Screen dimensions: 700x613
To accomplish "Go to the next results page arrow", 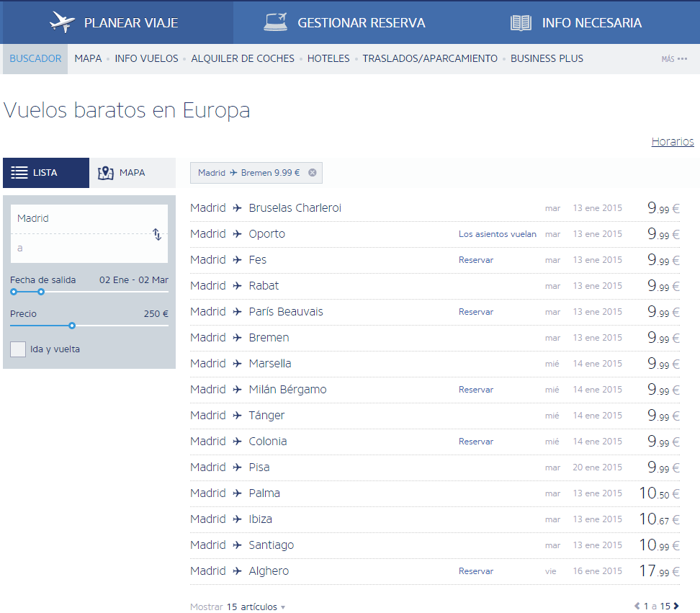I will [x=676, y=606].
